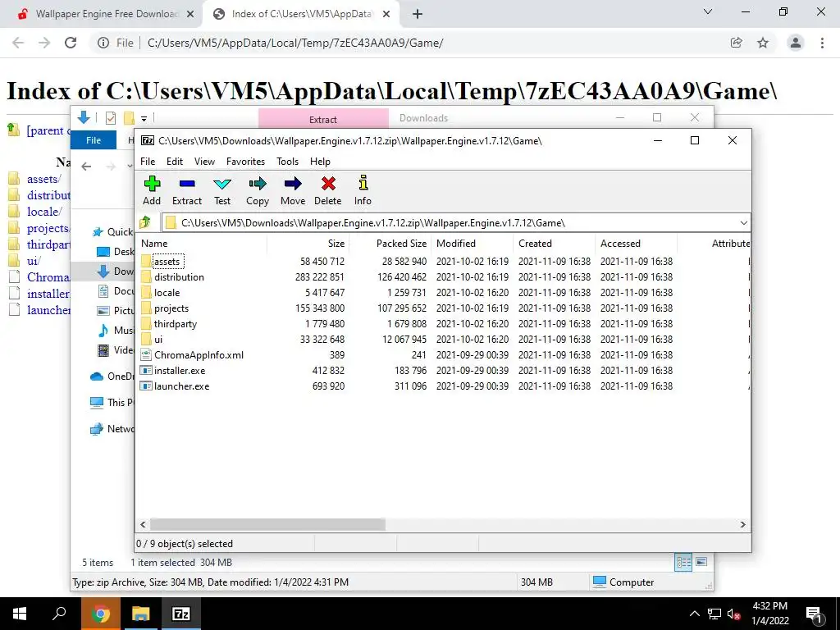Open the ui/ link in Chrome page
Viewport: 840px width, 630px height.
pos(34,261)
